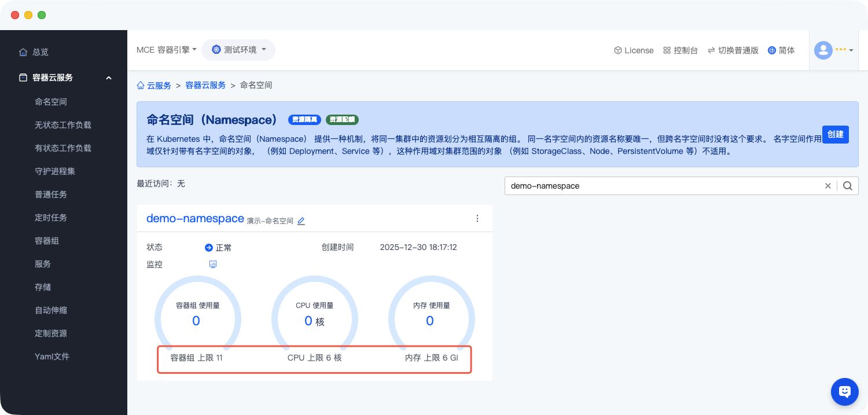
Task: Open the three-dot menu on namespace card
Action: [x=477, y=218]
